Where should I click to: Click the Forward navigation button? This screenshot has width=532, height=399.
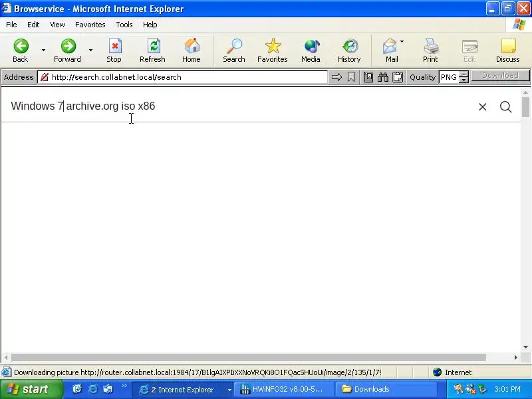coord(68,51)
